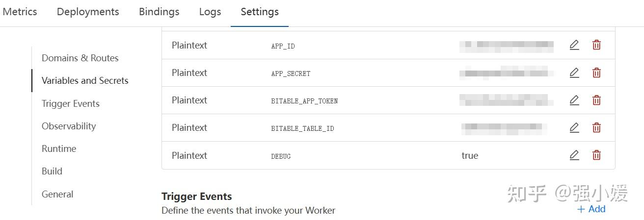Image resolution: width=644 pixels, height=220 pixels.
Task: Delete the BITABLE_APP_TOKEN variable
Action: (596, 100)
